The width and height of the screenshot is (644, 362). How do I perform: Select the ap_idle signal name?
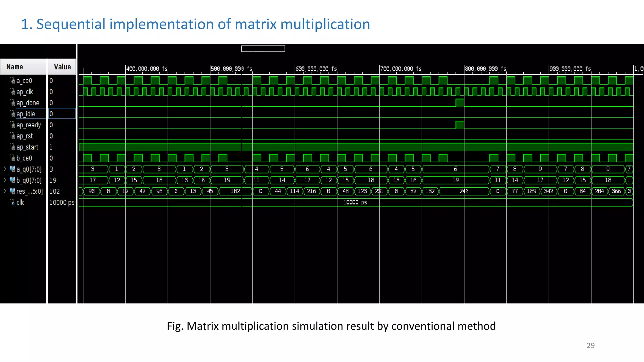point(26,114)
